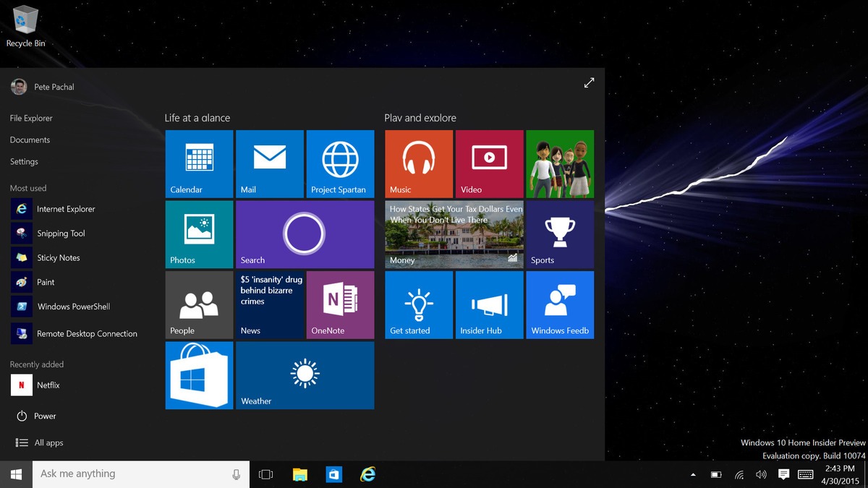
Task: Open the touch keyboard icon
Action: [x=806, y=475]
